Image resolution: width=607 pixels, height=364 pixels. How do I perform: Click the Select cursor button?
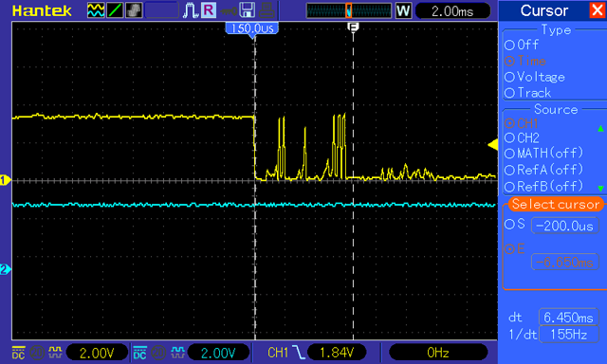click(x=556, y=204)
